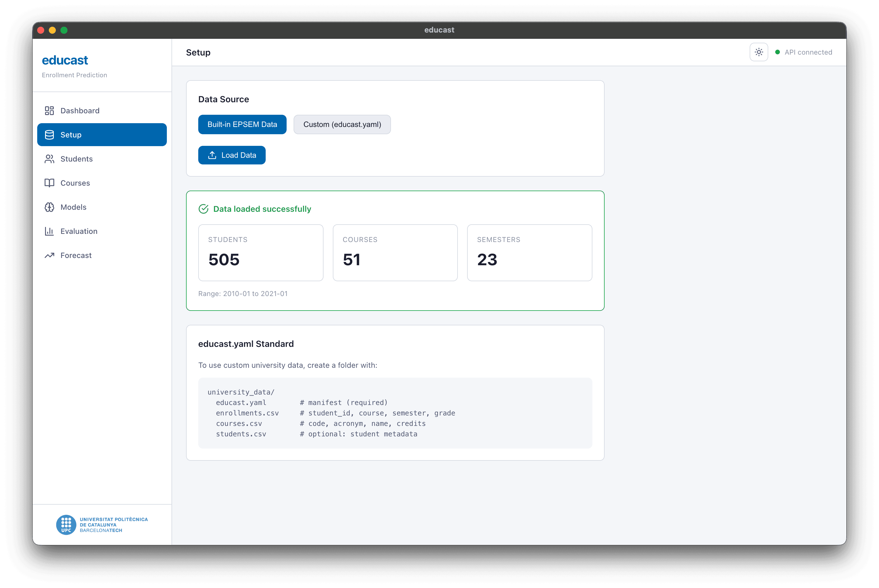
Task: Click the 'courses.csv' code line
Action: pyautogui.click(x=321, y=423)
